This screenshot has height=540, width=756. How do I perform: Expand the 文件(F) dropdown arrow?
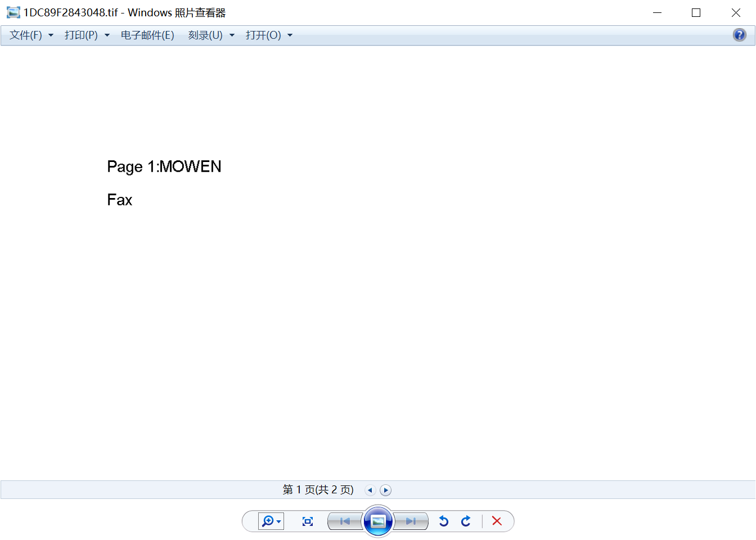[51, 35]
